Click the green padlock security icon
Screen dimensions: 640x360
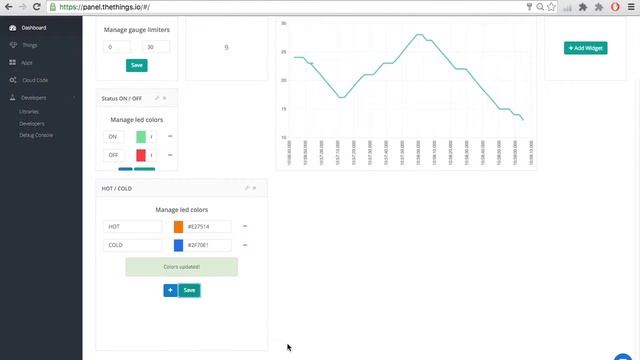53,7
